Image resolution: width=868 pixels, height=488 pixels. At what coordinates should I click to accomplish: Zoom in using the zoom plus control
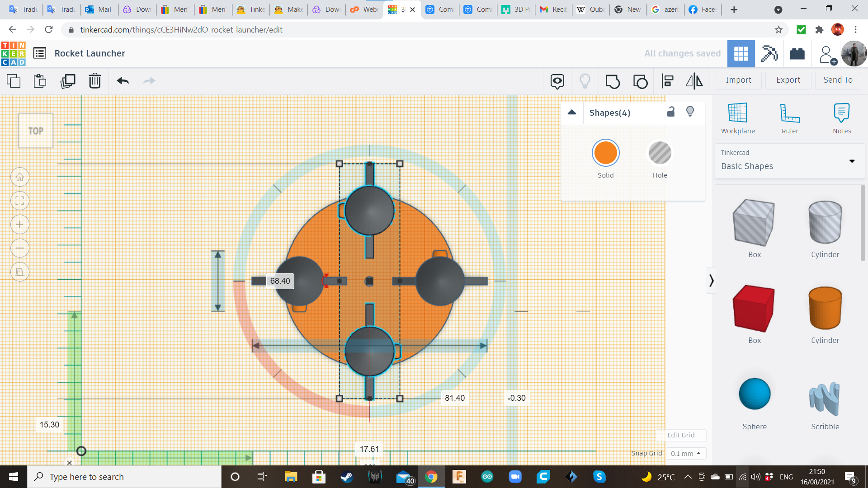[20, 224]
